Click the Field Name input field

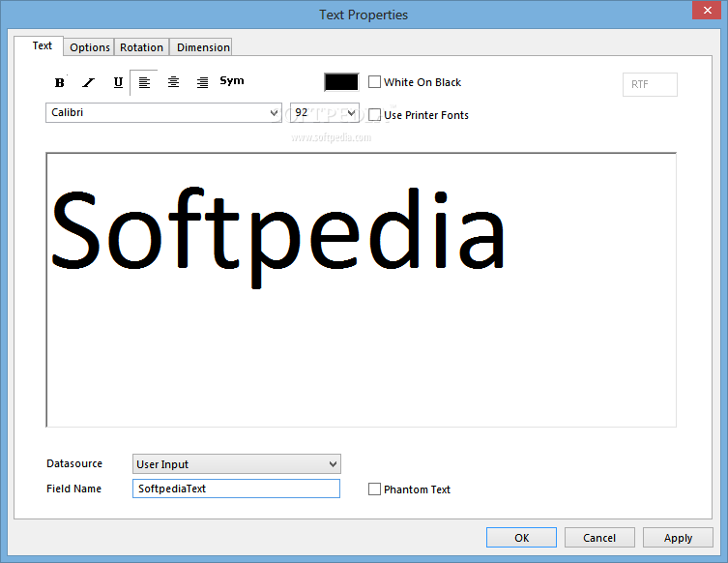pyautogui.click(x=236, y=489)
